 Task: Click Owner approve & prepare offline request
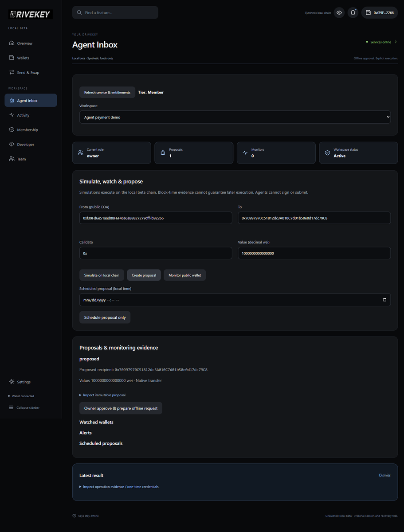121,408
